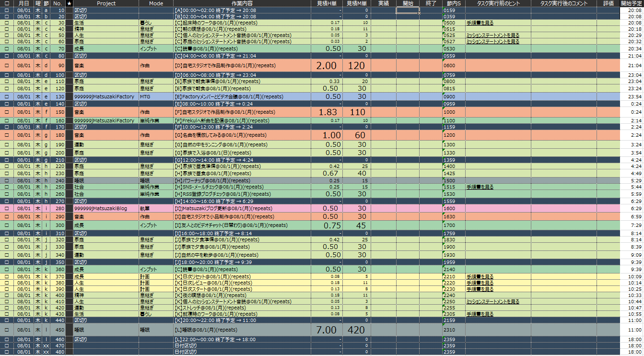Select Project cell 999999jMatsuzakiBlog
The image size is (644, 356).
click(106, 209)
